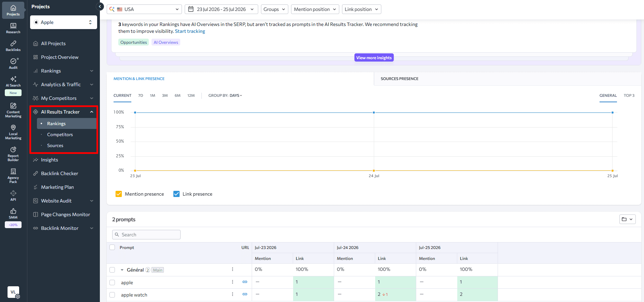Image resolution: width=644 pixels, height=302 pixels.
Task: Open the folder options button above table
Action: click(627, 219)
